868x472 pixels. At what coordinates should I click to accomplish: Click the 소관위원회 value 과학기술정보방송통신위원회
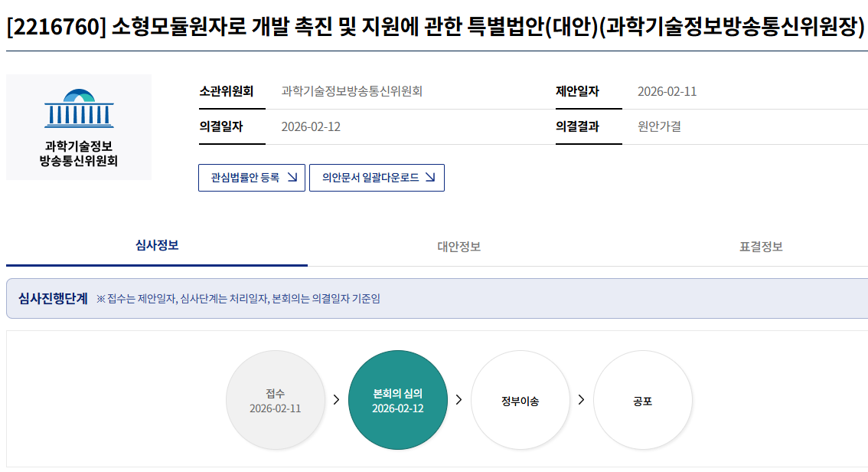click(352, 92)
